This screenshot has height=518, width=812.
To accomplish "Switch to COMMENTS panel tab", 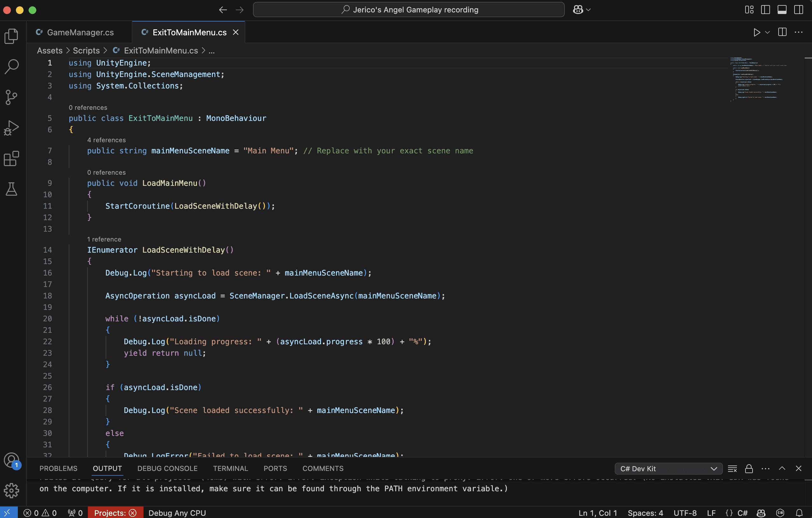I will tap(323, 468).
